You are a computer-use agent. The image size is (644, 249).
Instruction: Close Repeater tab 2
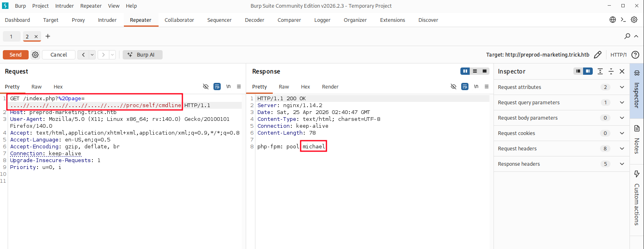36,36
